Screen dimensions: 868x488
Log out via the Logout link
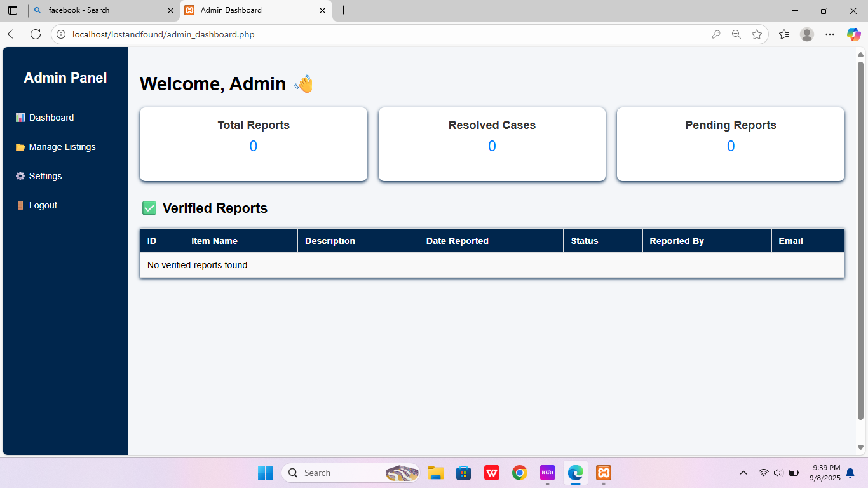tap(43, 205)
